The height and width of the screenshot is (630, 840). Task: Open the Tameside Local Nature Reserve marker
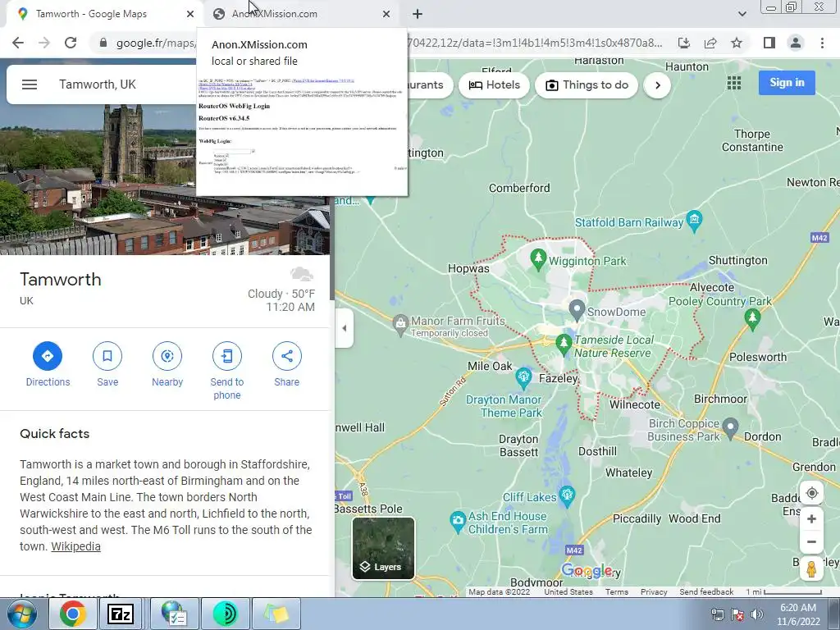564,345
